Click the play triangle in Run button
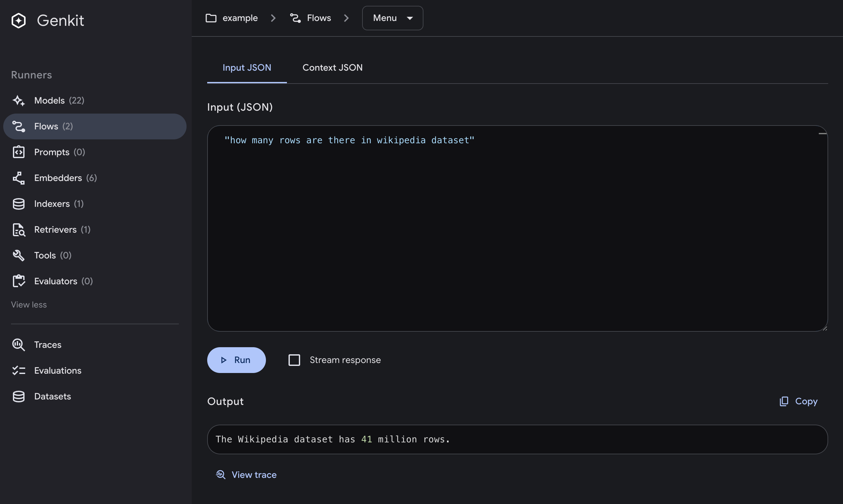Viewport: 843px width, 504px height. coord(223,360)
